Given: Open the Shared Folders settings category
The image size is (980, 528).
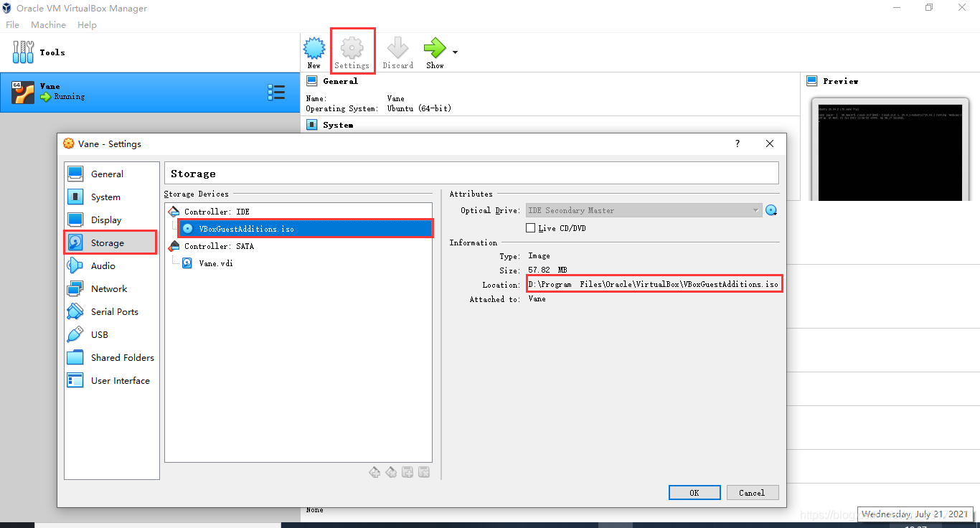Looking at the screenshot, I should tap(111, 357).
